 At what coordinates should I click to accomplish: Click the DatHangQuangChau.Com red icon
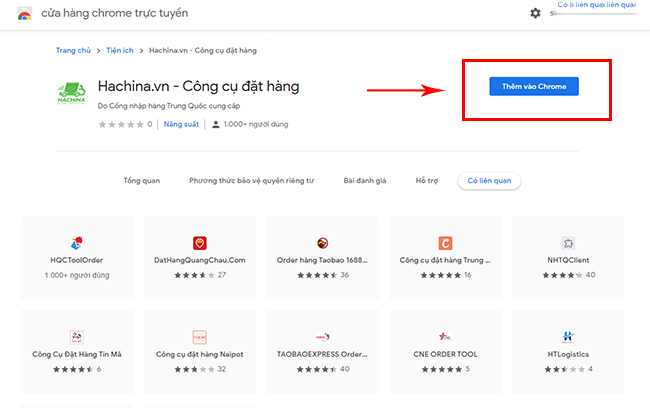200,243
